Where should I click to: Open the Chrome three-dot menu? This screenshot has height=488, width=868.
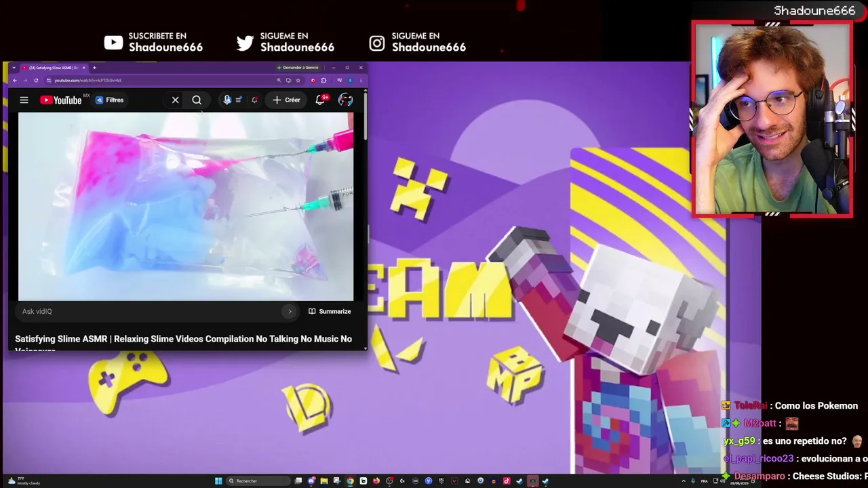click(x=361, y=81)
